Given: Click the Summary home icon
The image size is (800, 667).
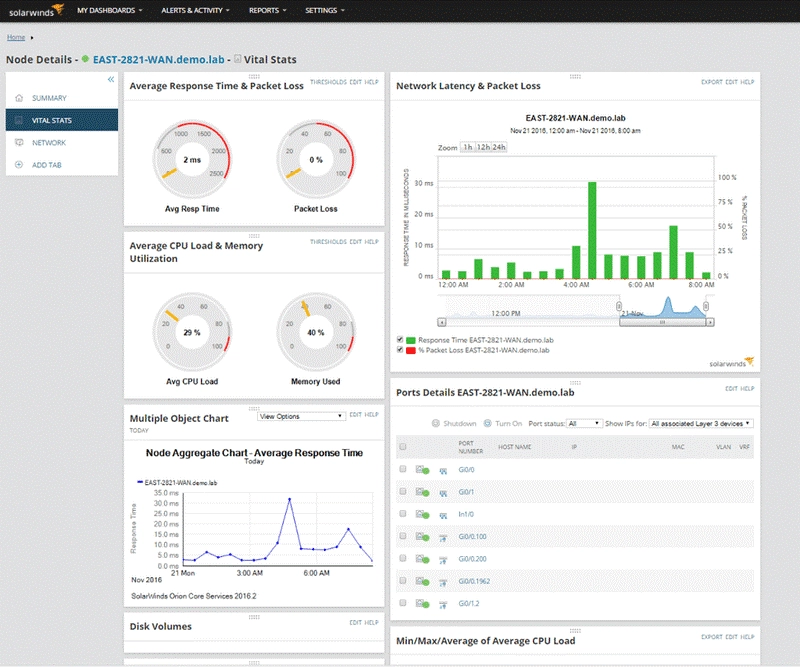Looking at the screenshot, I should click(x=19, y=98).
